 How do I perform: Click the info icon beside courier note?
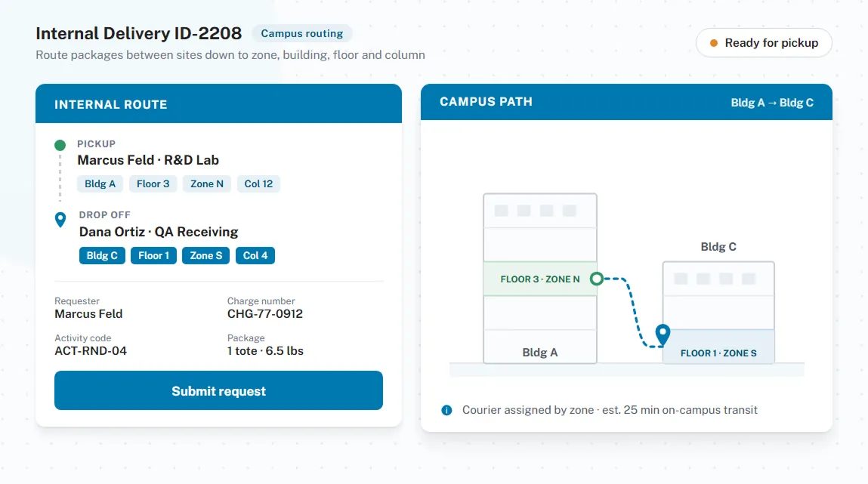446,411
